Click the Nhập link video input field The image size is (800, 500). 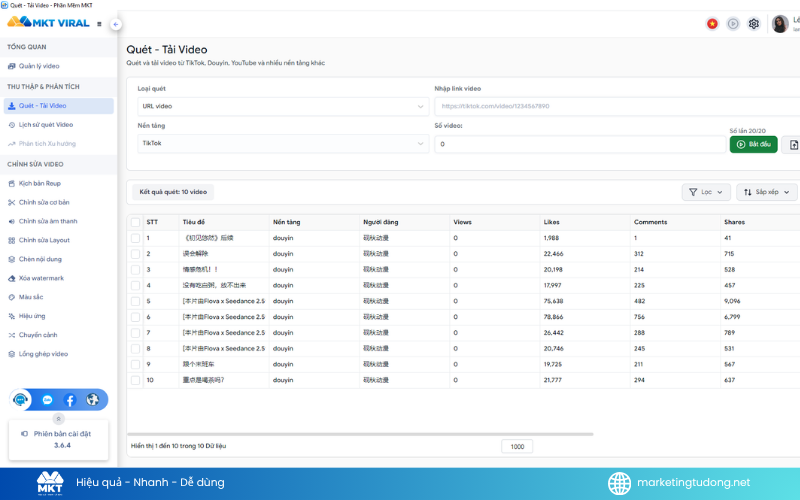tap(617, 107)
